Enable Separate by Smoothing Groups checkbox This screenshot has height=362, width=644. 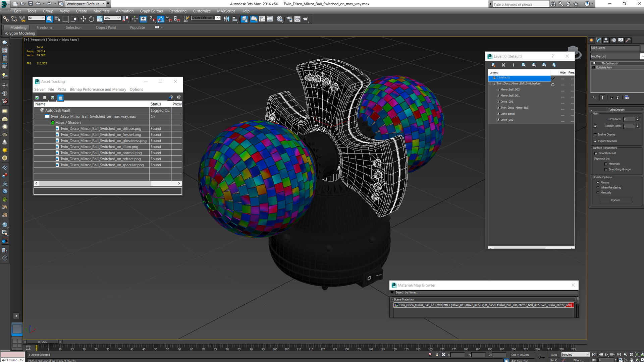coord(606,170)
